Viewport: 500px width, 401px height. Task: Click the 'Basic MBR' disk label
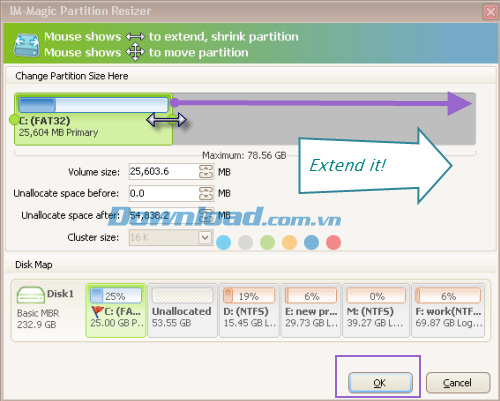(38, 313)
